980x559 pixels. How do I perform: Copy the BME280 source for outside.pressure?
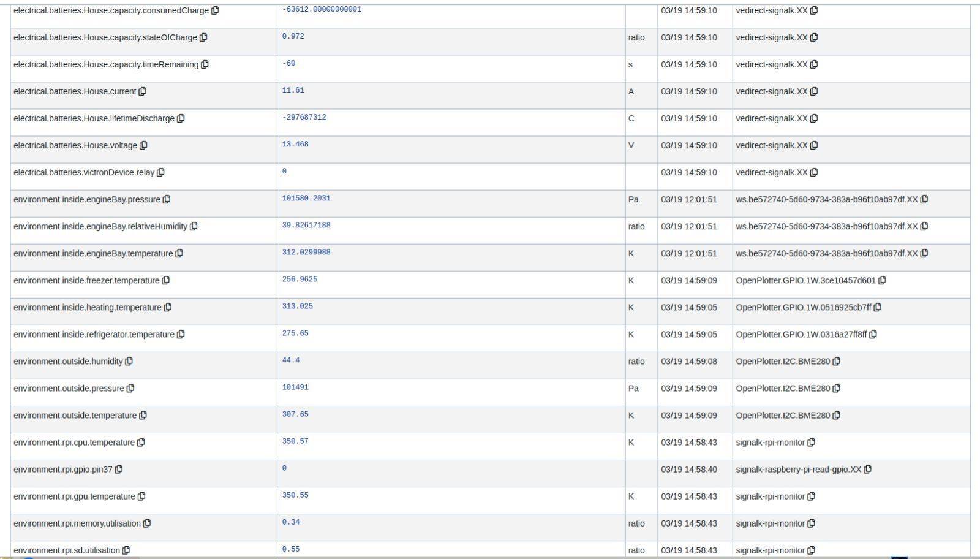837,388
